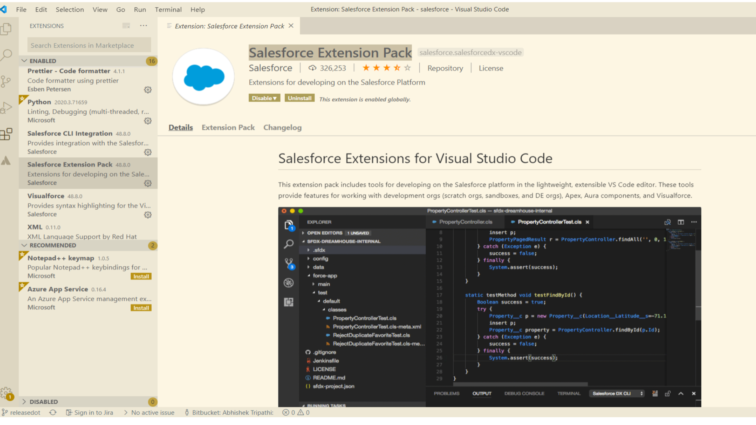Image resolution: width=756 pixels, height=425 pixels.
Task: Open gear menu for Prettier - Code formatter
Action: [x=148, y=90]
